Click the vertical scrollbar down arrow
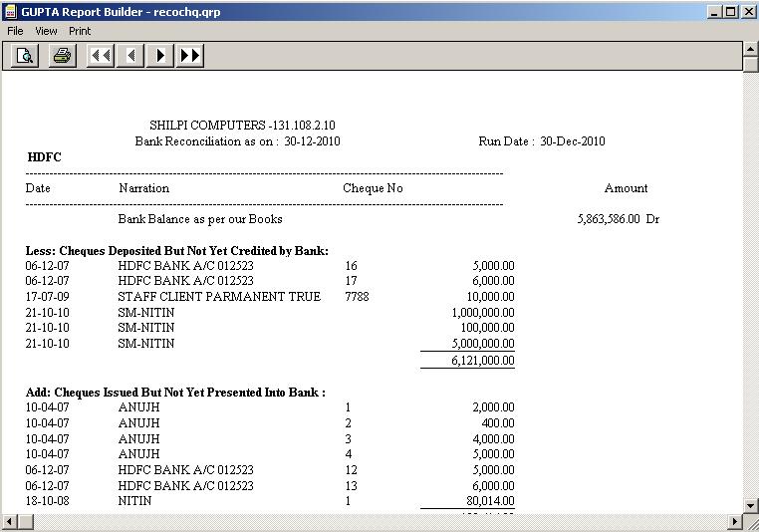This screenshot has width=759, height=532. 751,505
